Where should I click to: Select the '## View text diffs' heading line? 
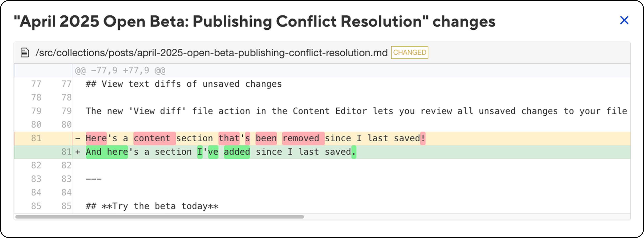pyautogui.click(x=184, y=84)
